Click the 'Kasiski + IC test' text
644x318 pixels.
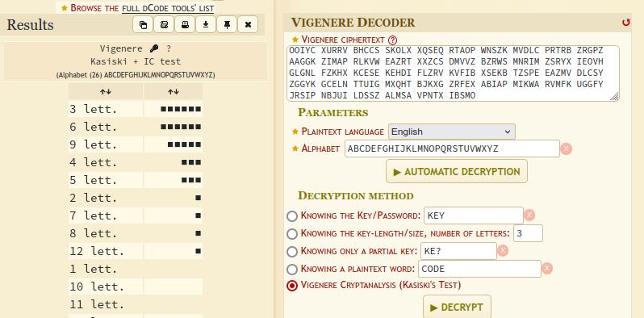136,61
